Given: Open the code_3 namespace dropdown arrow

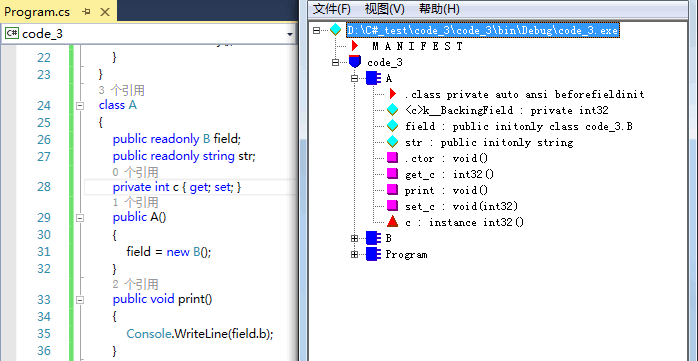Looking at the screenshot, I should [x=290, y=34].
